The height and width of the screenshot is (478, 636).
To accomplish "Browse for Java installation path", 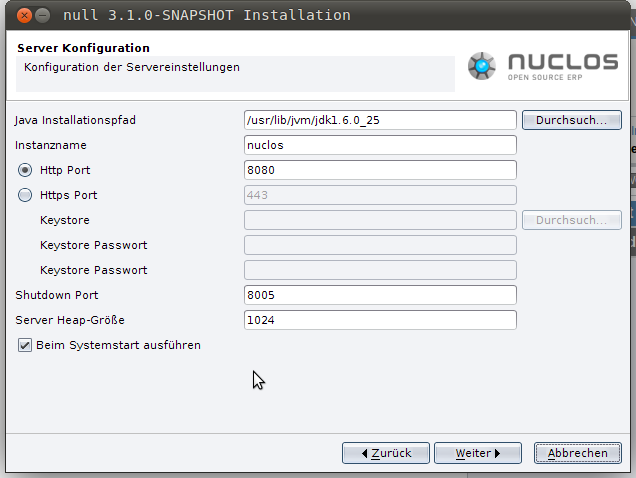I will pyautogui.click(x=572, y=120).
